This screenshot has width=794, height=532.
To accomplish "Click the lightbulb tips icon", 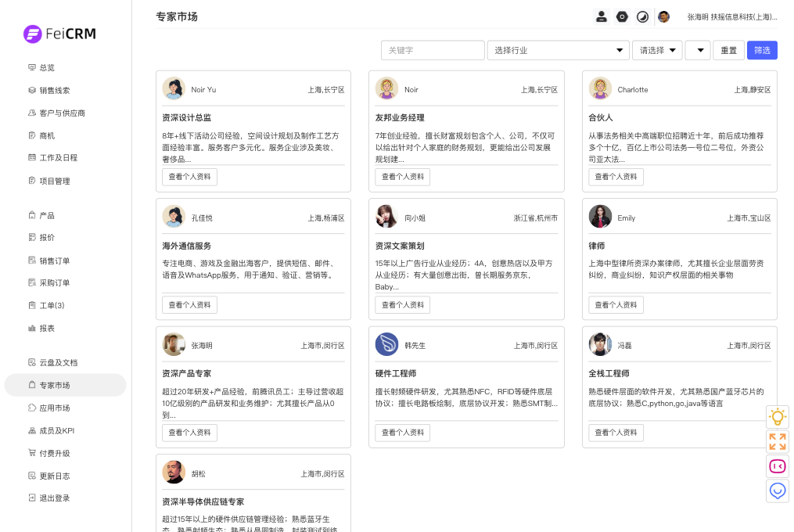I will [777, 417].
